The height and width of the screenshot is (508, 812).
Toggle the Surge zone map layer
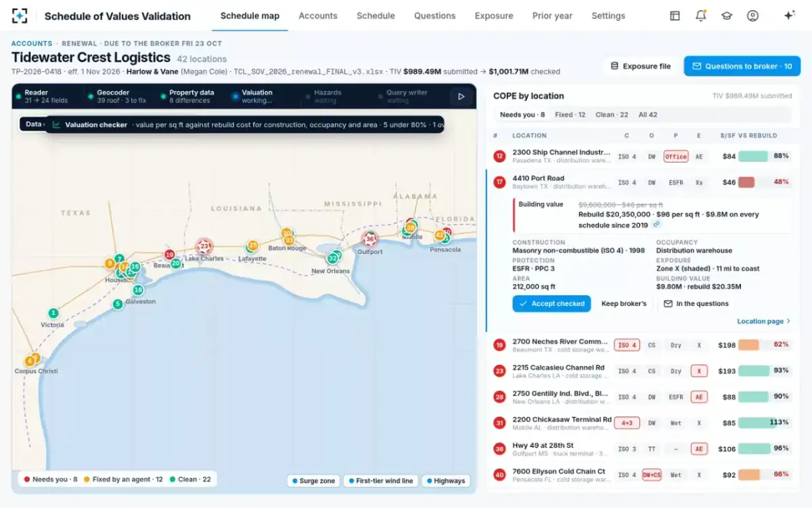[313, 481]
